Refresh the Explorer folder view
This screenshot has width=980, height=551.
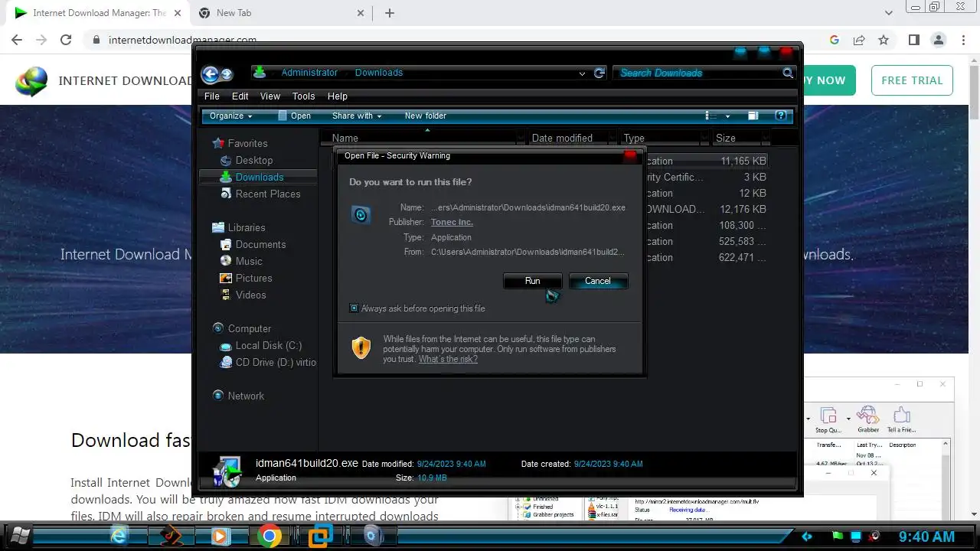pos(599,73)
